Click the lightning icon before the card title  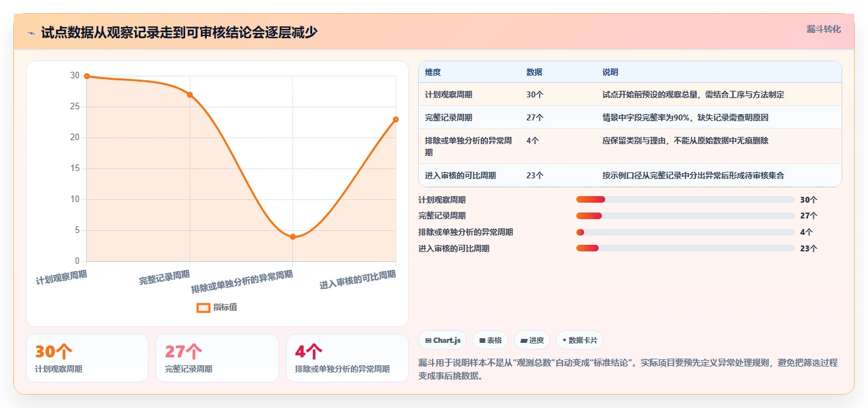click(32, 32)
